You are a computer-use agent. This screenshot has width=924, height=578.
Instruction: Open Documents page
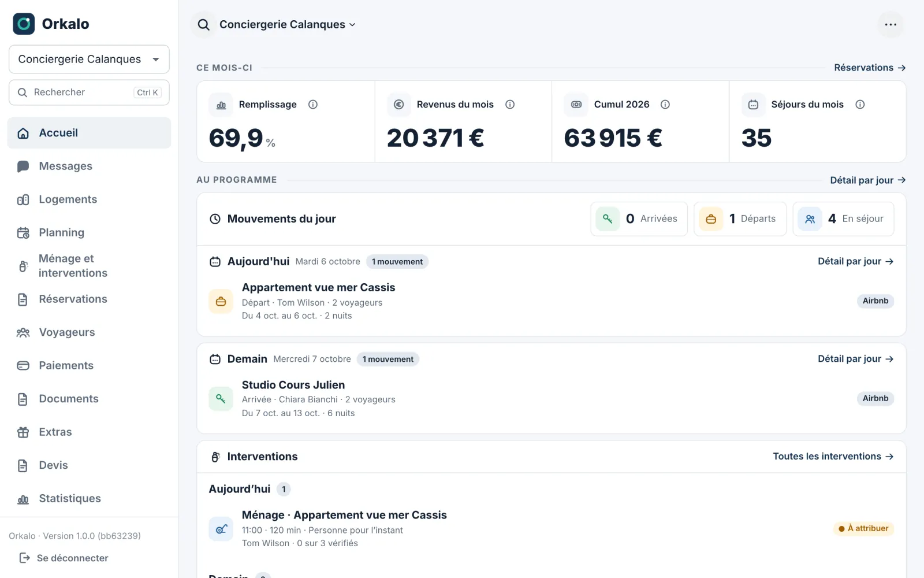pos(89,399)
